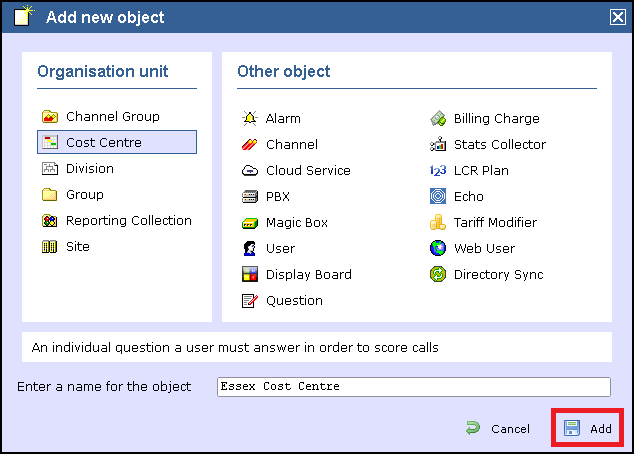Screen dimensions: 634x454
Task: Click the object name input field
Action: coord(414,387)
